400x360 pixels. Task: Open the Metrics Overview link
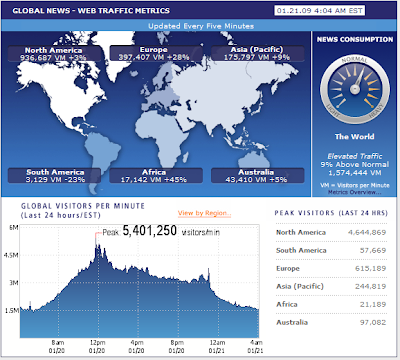tap(354, 192)
